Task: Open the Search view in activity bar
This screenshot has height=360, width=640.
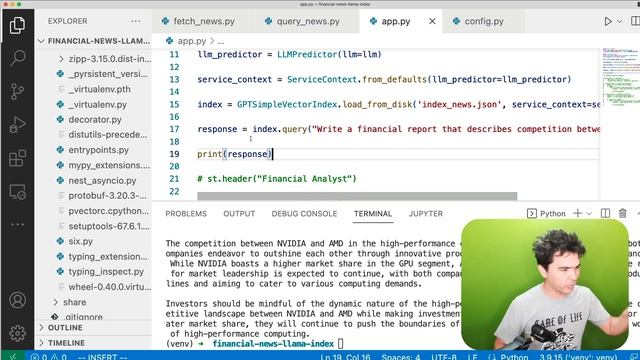Action: point(17,58)
